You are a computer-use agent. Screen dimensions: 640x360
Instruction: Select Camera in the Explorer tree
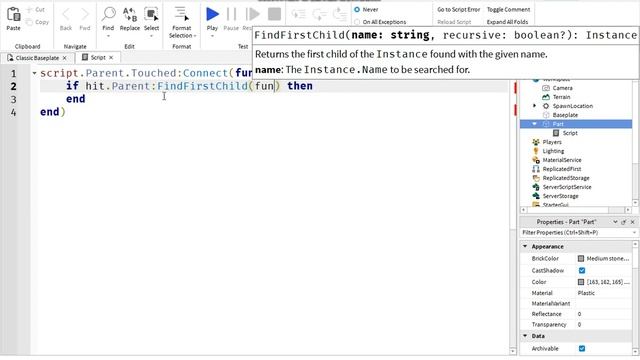pyautogui.click(x=562, y=88)
